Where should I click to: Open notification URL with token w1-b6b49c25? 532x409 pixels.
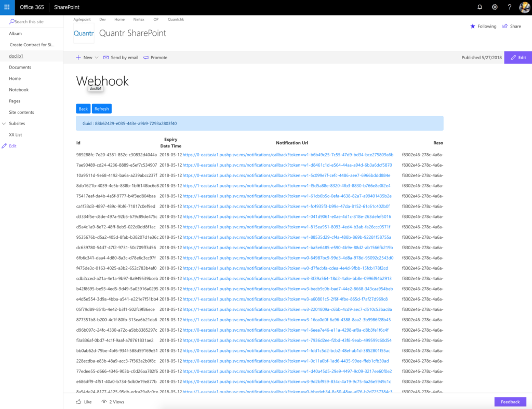click(x=288, y=155)
